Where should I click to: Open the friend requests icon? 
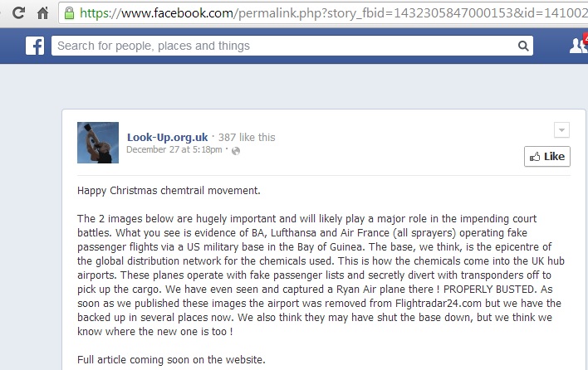[x=576, y=46]
